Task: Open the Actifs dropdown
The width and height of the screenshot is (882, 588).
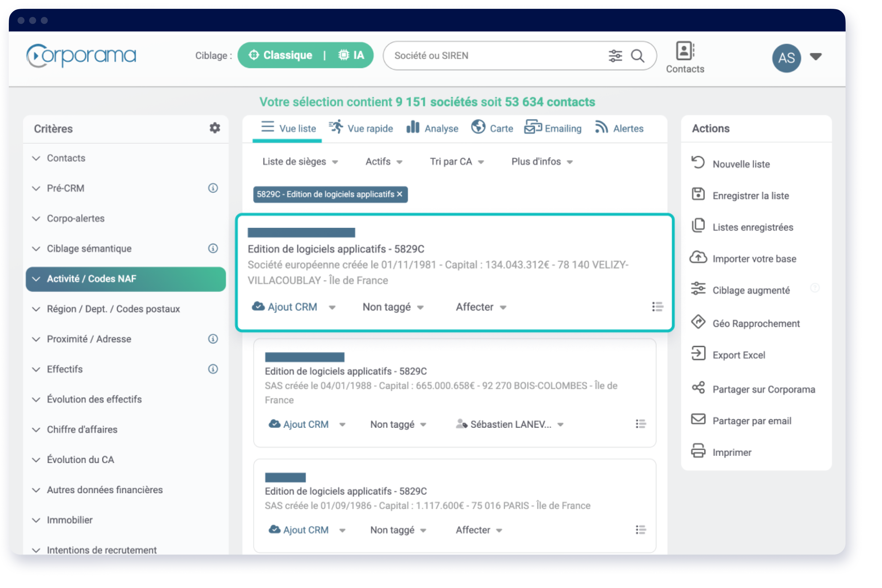Action: [384, 162]
